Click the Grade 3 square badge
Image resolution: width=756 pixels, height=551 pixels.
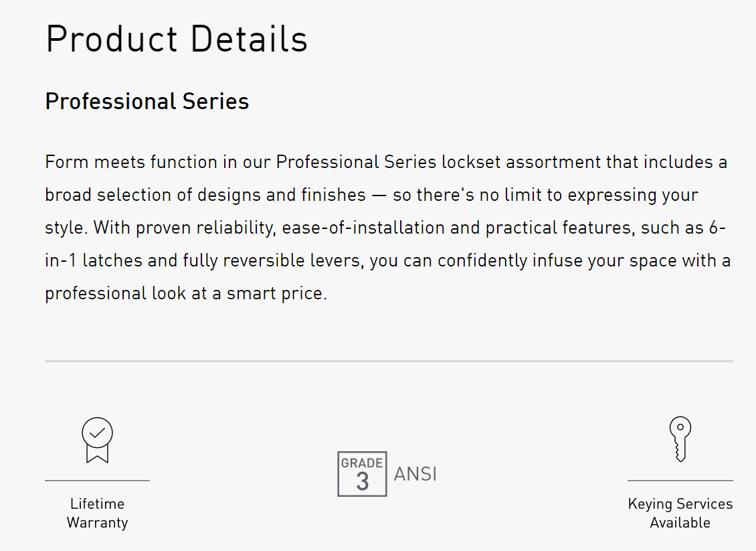pyautogui.click(x=362, y=474)
